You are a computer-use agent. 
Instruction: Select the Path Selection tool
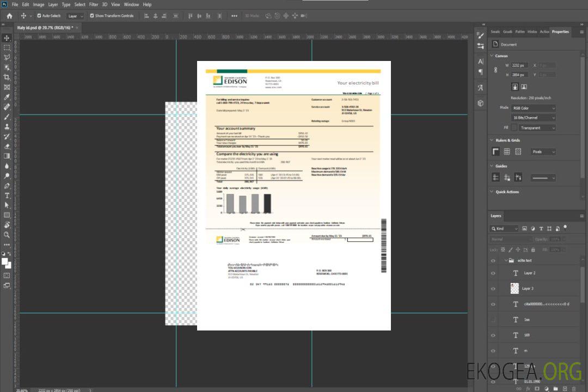(7, 205)
